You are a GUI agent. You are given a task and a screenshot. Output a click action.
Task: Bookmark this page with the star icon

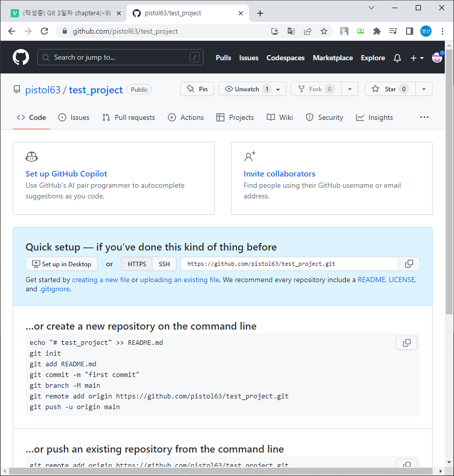tap(324, 31)
